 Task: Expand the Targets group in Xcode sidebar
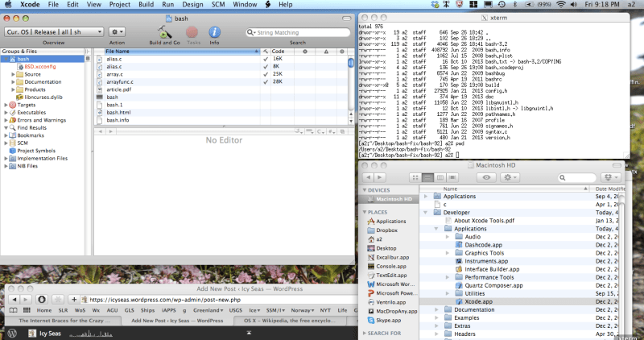7,105
